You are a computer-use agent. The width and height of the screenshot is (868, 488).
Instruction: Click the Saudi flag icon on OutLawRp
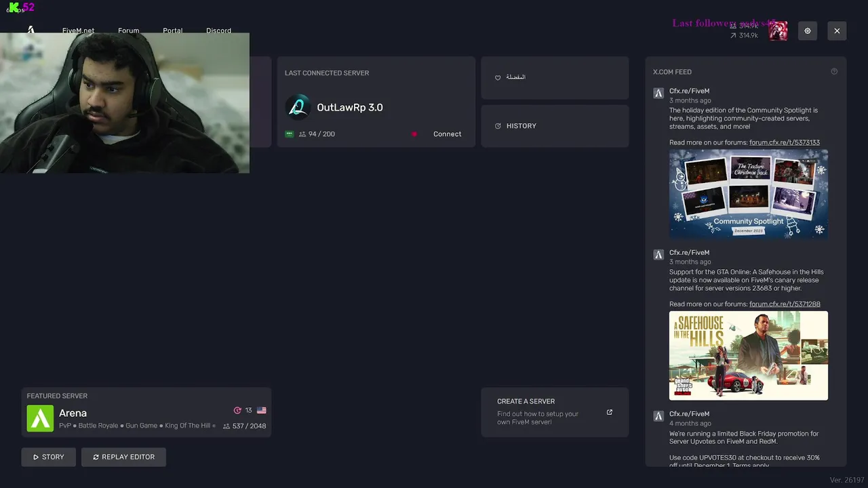tap(290, 134)
